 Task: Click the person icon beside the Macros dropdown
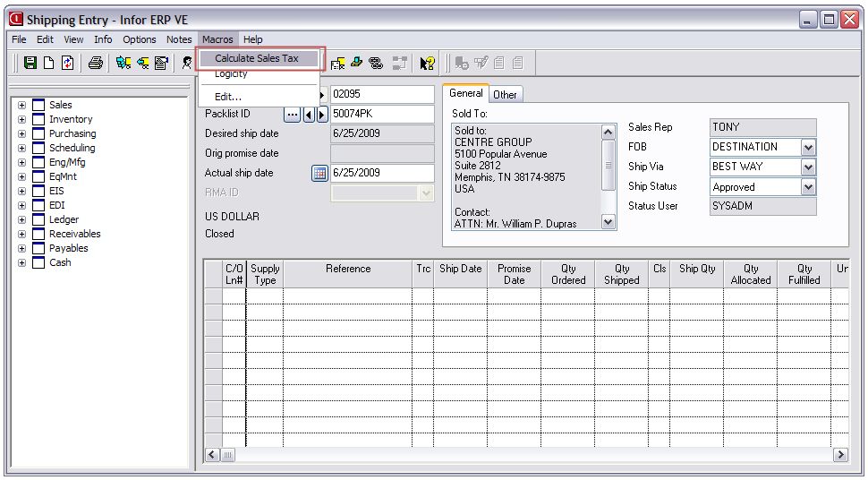(188, 63)
